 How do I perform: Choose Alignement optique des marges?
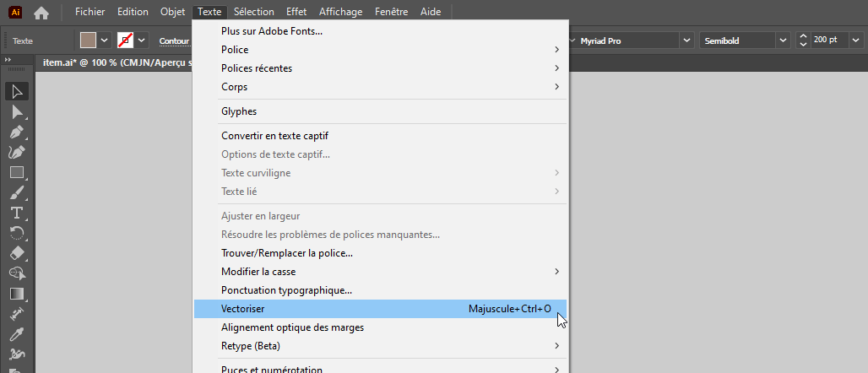coord(380,327)
